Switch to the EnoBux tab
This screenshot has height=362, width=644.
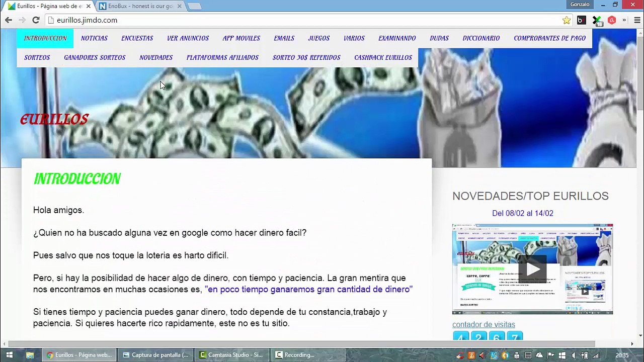[140, 6]
